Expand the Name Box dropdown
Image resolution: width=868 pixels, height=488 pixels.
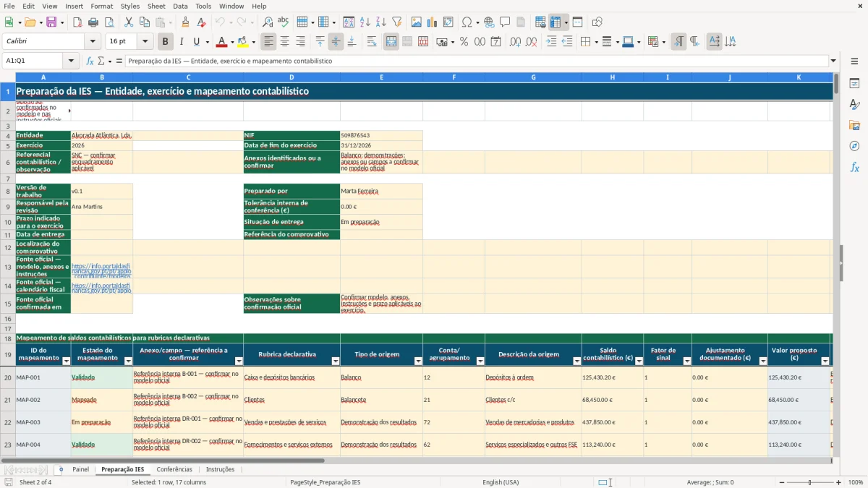click(x=72, y=61)
